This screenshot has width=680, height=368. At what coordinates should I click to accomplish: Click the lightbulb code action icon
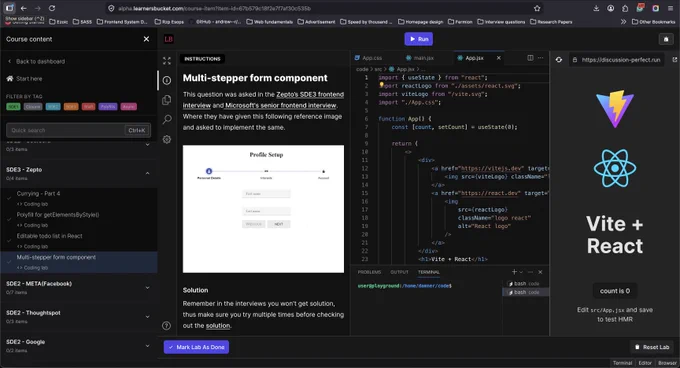point(381,85)
